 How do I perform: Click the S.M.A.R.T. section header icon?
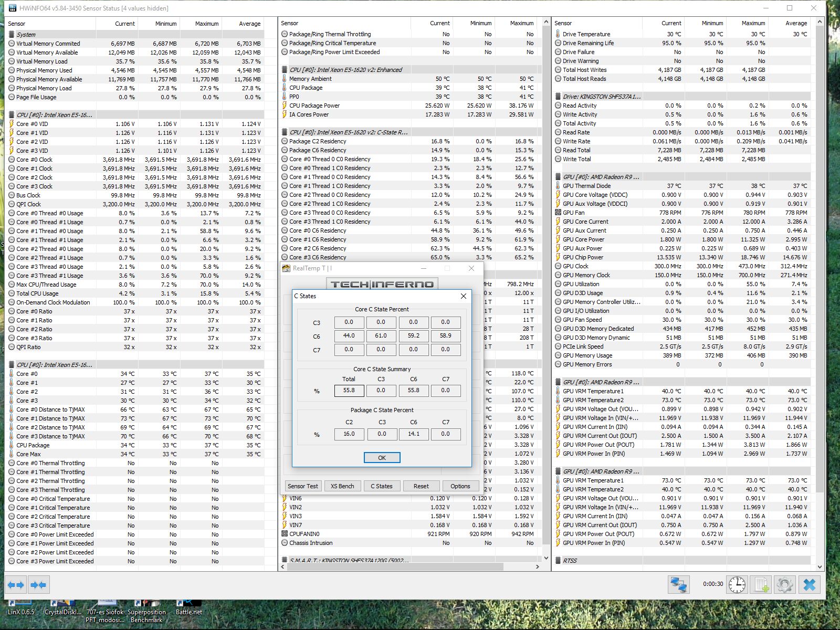pos(285,561)
